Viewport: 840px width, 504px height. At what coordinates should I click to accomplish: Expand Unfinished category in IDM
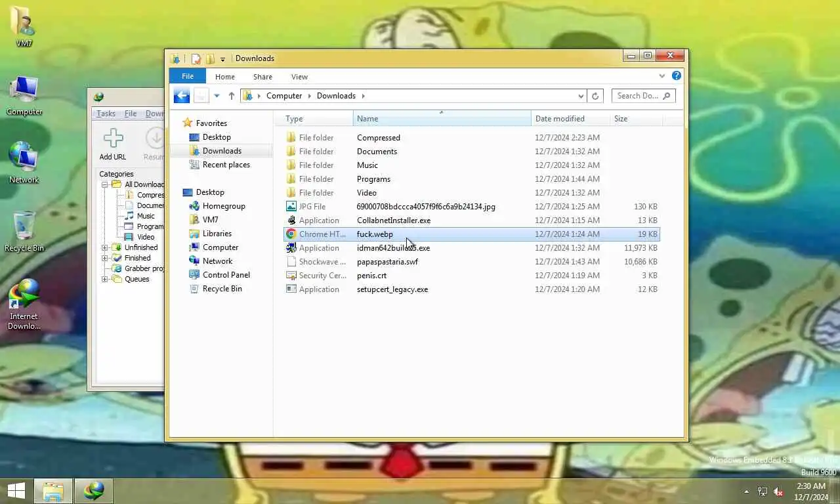tap(104, 247)
